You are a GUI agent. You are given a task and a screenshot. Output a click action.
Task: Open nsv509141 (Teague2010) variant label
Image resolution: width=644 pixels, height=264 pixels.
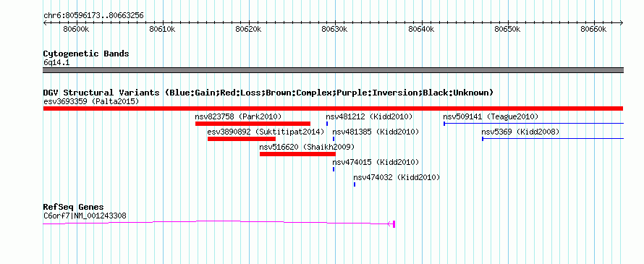[491, 116]
